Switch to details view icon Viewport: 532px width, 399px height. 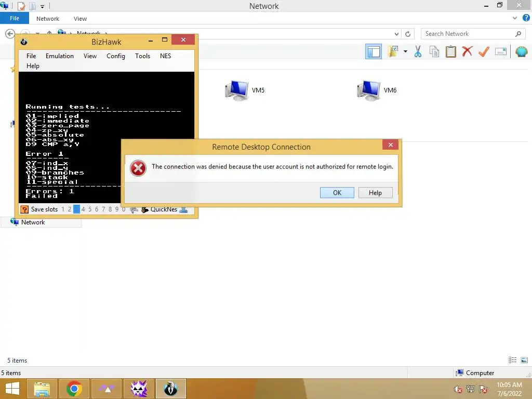coord(512,360)
